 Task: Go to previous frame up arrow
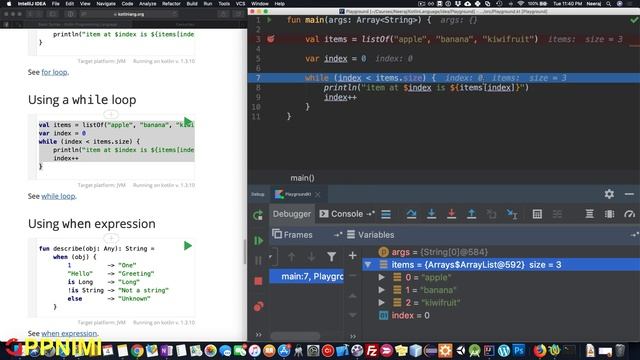click(x=291, y=257)
